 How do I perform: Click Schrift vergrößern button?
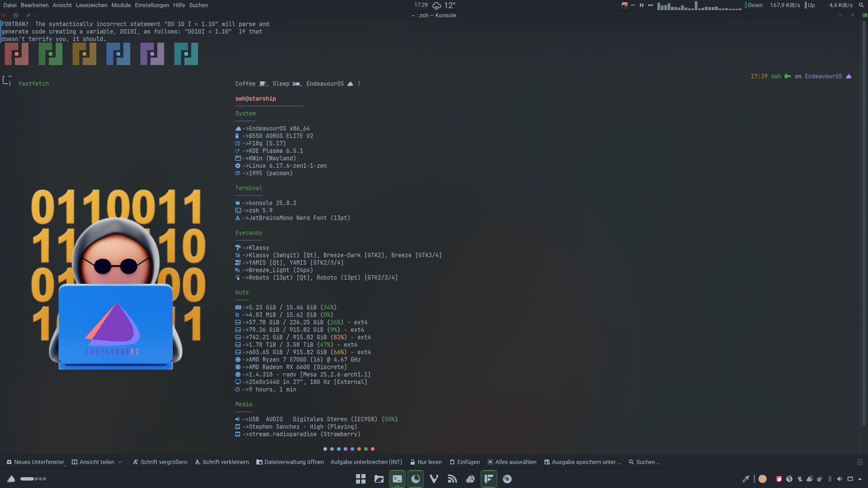coord(160,462)
